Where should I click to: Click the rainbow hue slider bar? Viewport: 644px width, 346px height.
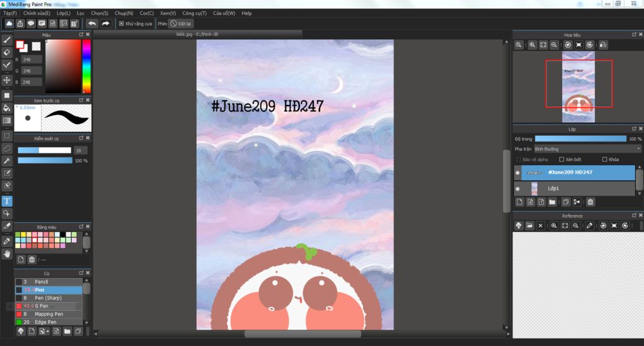pos(86,66)
